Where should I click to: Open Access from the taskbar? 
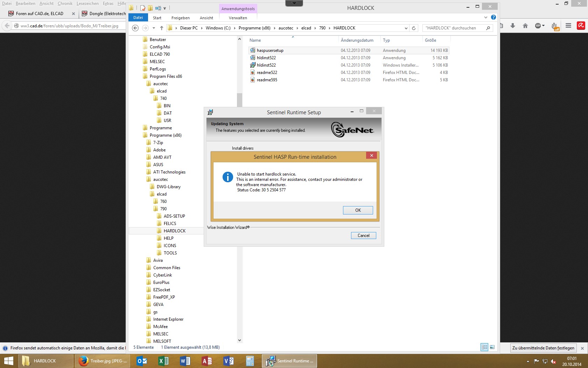coord(207,361)
